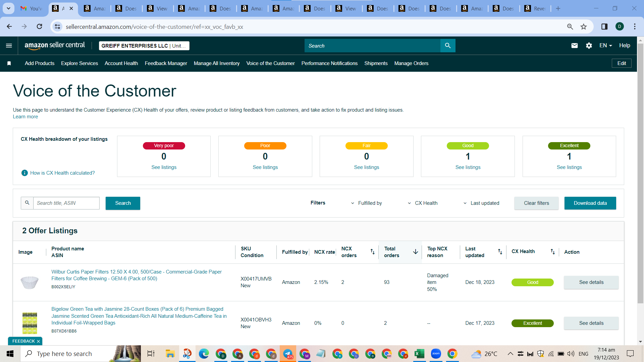Click the bookmark flag icon in nav bar
The image size is (644, 362).
click(x=9, y=63)
